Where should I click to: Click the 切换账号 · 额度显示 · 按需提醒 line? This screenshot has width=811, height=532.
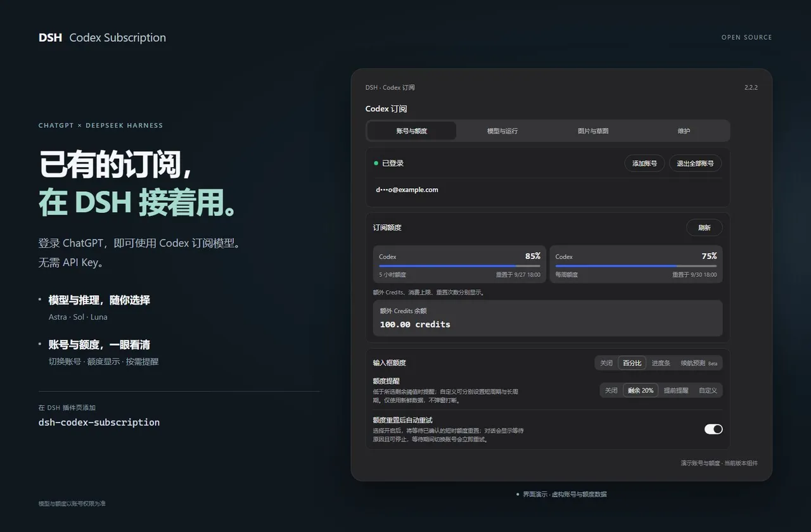click(x=103, y=362)
